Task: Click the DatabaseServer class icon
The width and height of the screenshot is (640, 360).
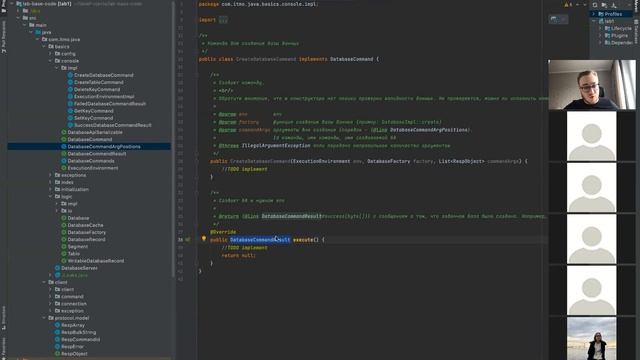Action: (x=58, y=268)
